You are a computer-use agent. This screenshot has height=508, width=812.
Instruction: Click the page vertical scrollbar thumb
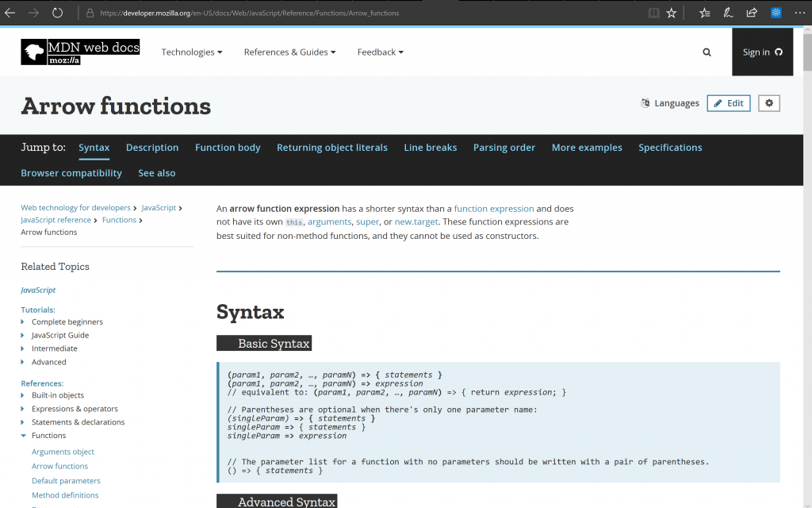[807, 52]
